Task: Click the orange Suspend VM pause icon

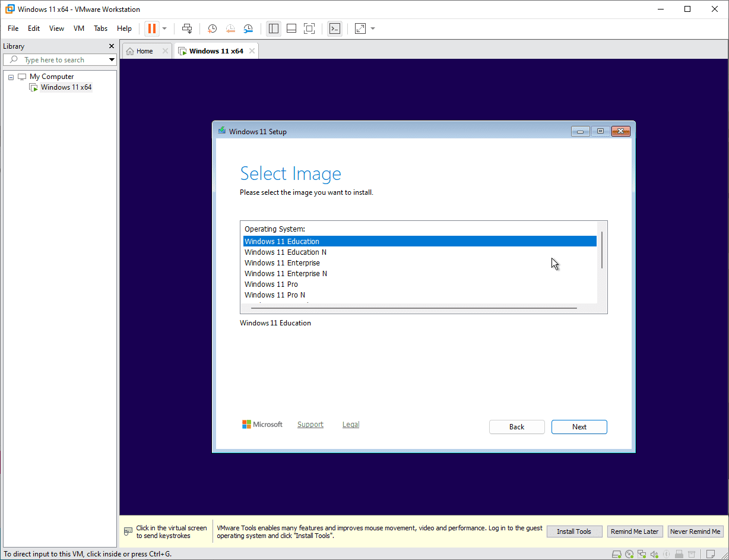Action: (x=152, y=29)
